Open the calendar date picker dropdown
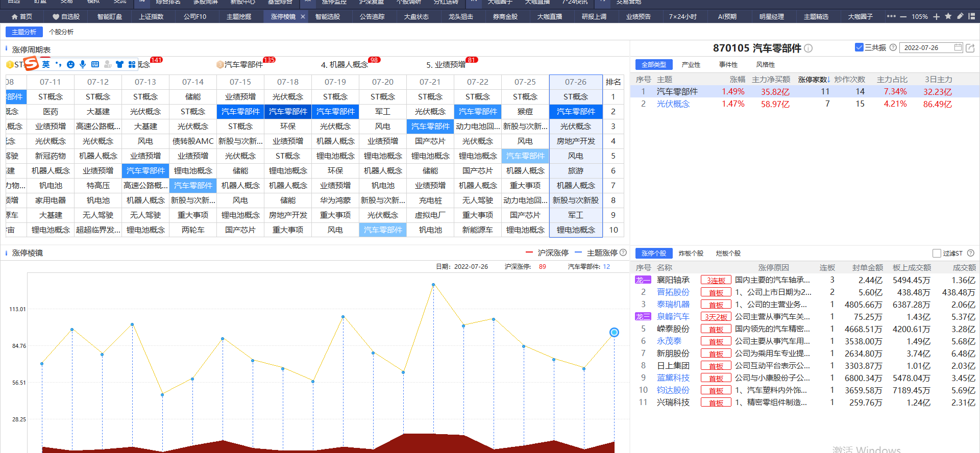The height and width of the screenshot is (453, 980). [x=958, y=47]
